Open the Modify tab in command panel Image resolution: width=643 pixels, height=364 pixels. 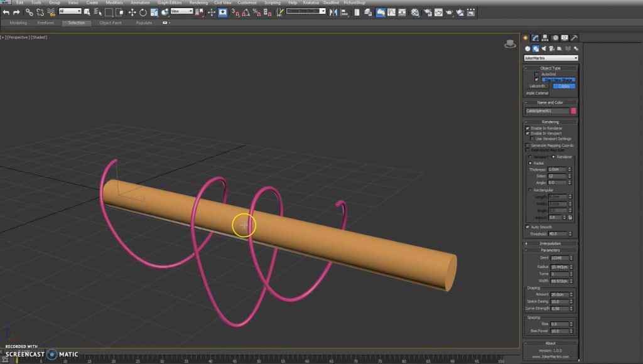tap(535, 38)
